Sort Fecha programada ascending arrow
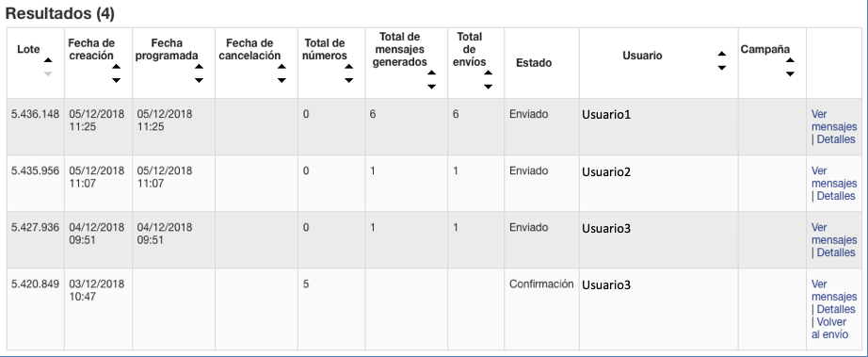The width and height of the screenshot is (868, 357). (x=199, y=67)
